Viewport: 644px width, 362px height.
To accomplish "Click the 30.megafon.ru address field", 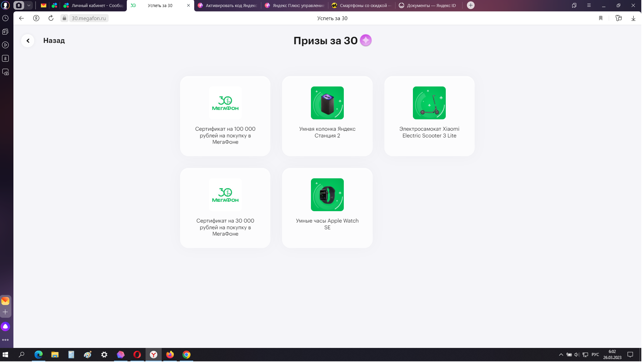I will [89, 18].
